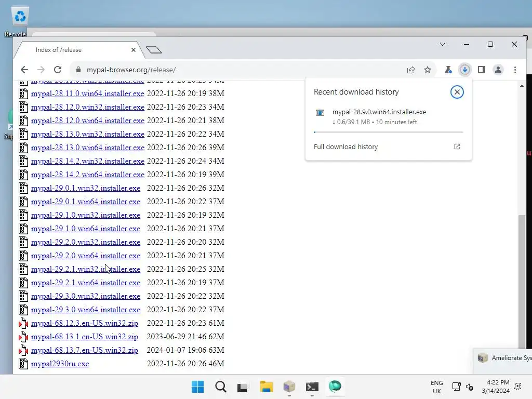The image size is (532, 399).
Task: Click binary file icon beside mypal-28.11.0.win64
Action: [x=23, y=94]
